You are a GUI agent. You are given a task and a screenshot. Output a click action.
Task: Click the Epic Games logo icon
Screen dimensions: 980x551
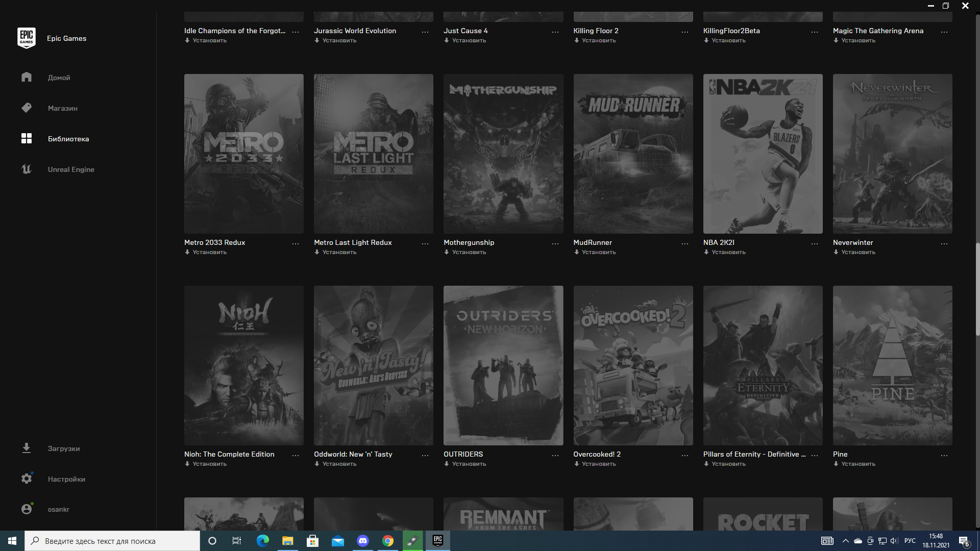point(27,38)
